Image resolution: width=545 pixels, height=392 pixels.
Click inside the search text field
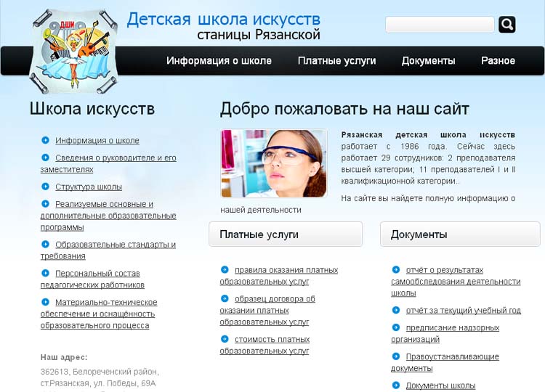(x=439, y=25)
